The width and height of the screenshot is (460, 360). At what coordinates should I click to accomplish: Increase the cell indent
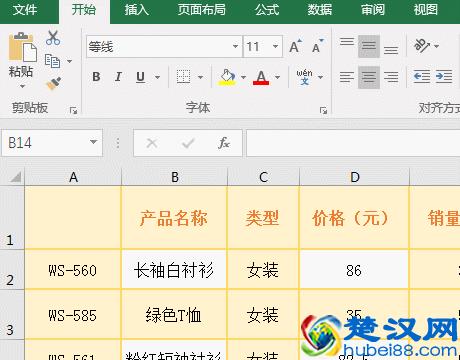click(x=444, y=77)
